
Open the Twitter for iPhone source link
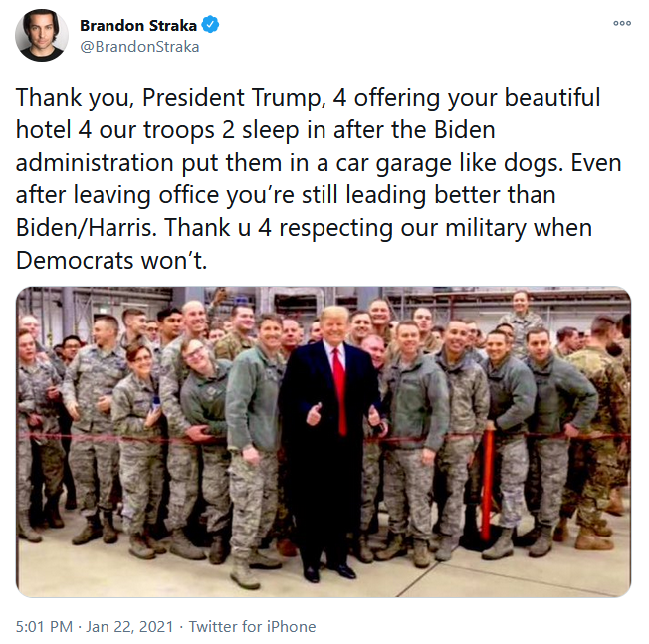(252, 626)
